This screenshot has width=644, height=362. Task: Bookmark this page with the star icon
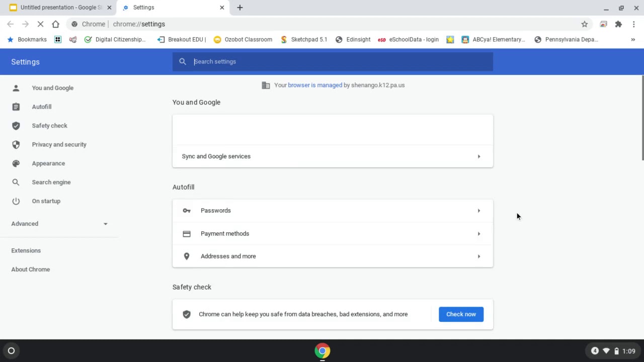(x=585, y=24)
